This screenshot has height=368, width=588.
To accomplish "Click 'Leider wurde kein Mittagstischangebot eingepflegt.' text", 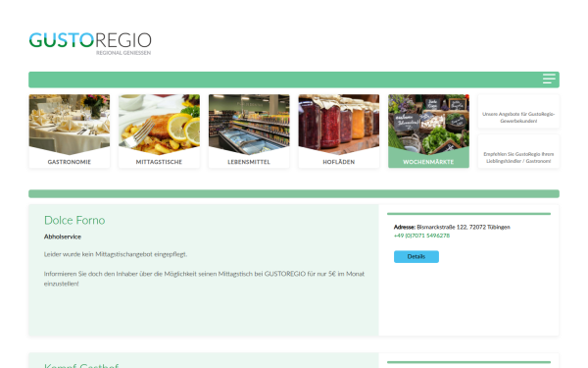I will pos(116,254).
